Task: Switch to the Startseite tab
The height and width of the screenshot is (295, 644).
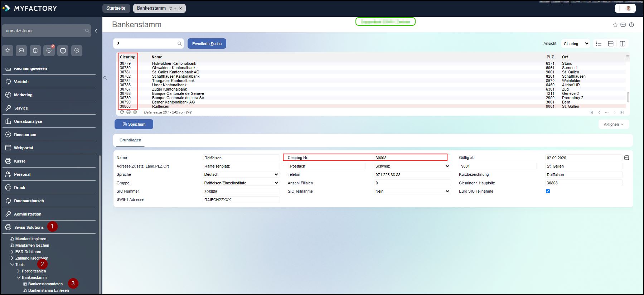Action: (116, 8)
